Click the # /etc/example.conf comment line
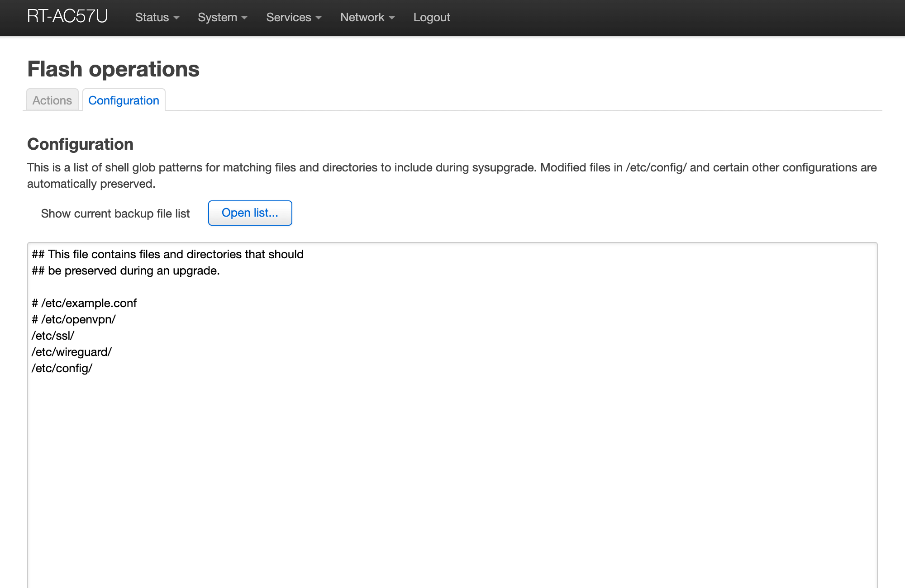The image size is (905, 588). [x=84, y=303]
